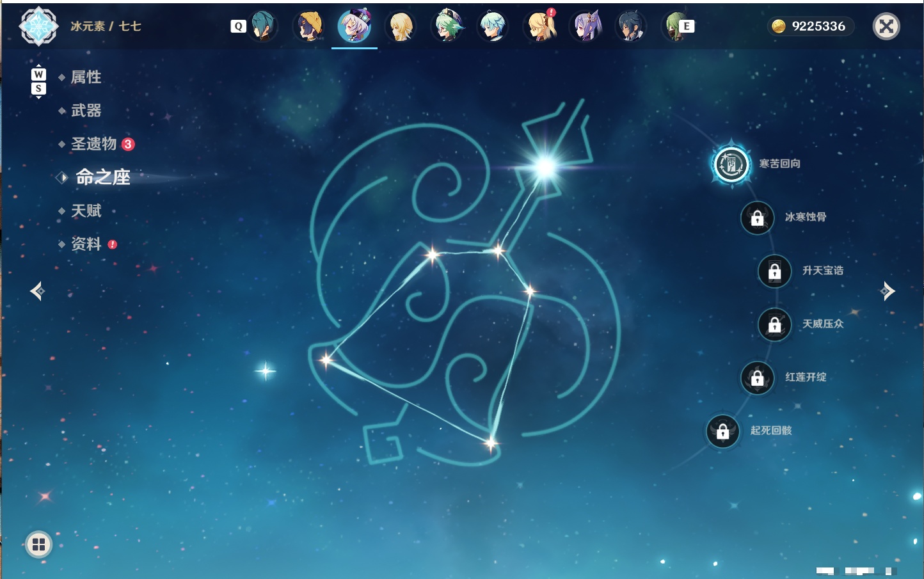The image size is (924, 579).
Task: Click the 冰寒蚀骨 constellation label
Action: pos(806,217)
